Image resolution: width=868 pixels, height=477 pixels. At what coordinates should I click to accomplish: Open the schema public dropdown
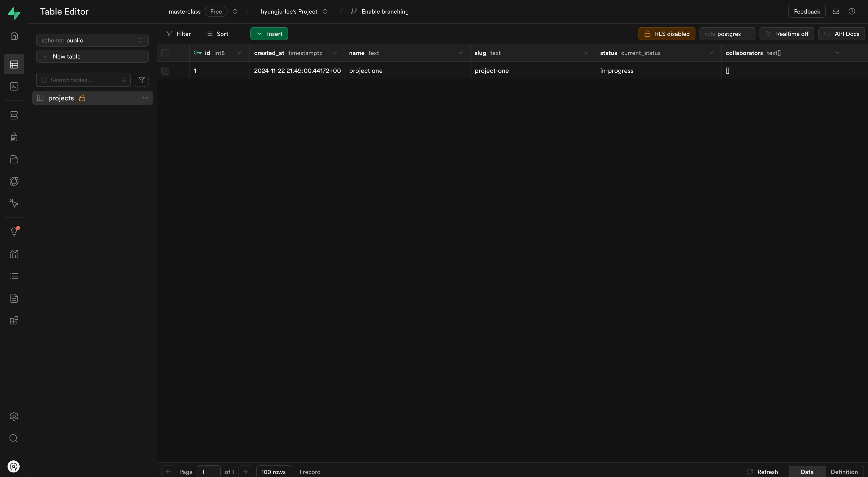click(x=92, y=40)
